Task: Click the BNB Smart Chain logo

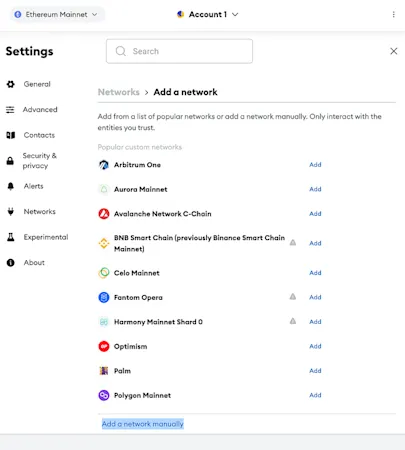Action: coord(104,243)
